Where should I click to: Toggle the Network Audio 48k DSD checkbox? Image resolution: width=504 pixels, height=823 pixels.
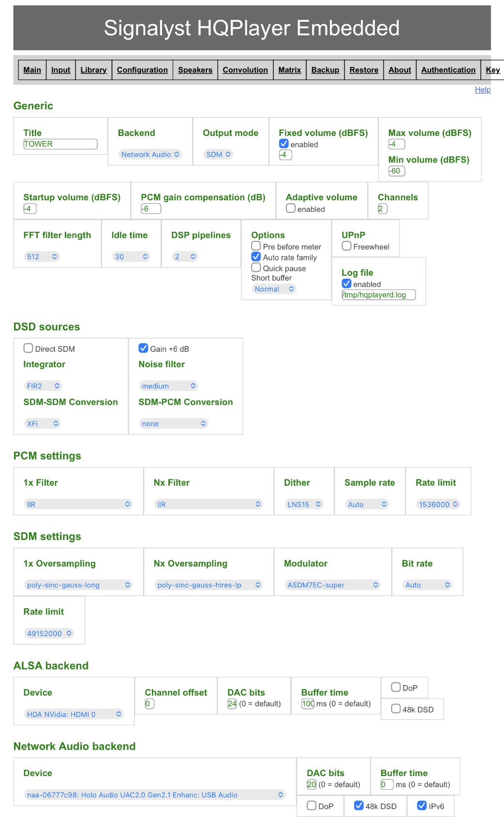point(359,805)
